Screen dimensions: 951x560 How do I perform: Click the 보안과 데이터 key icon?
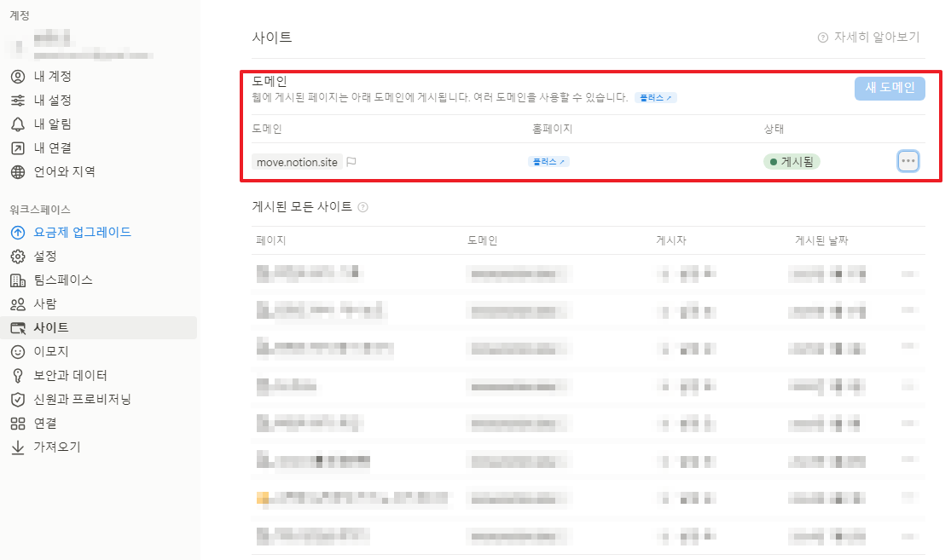[x=18, y=376]
